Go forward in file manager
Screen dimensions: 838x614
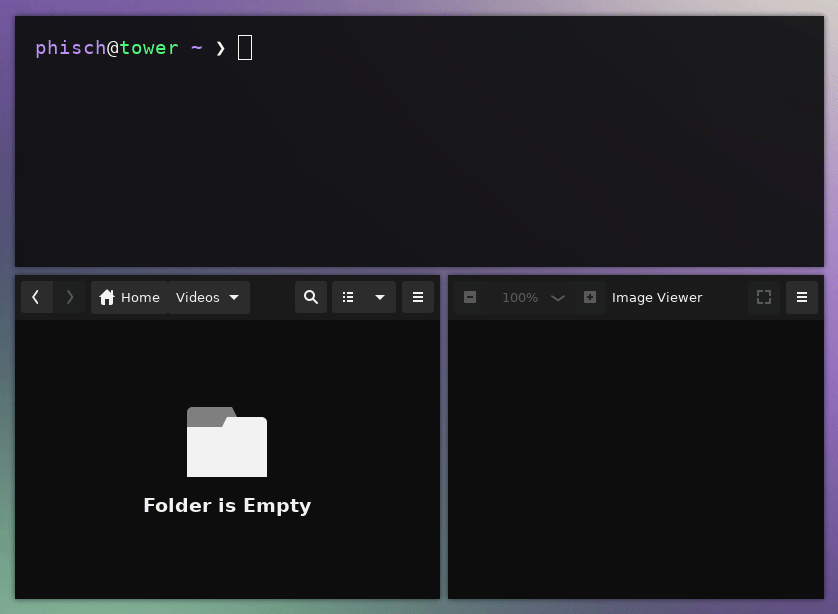pos(69,297)
